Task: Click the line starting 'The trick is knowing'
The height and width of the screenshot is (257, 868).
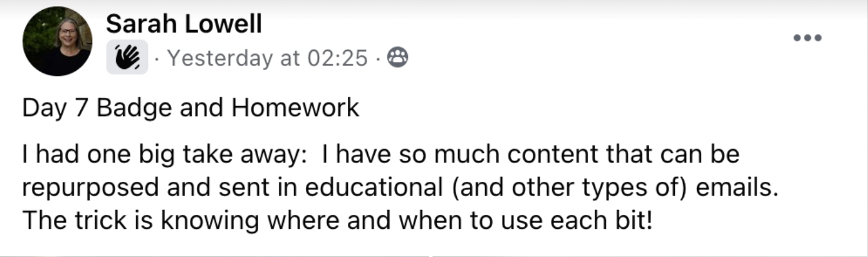Action: click(337, 221)
